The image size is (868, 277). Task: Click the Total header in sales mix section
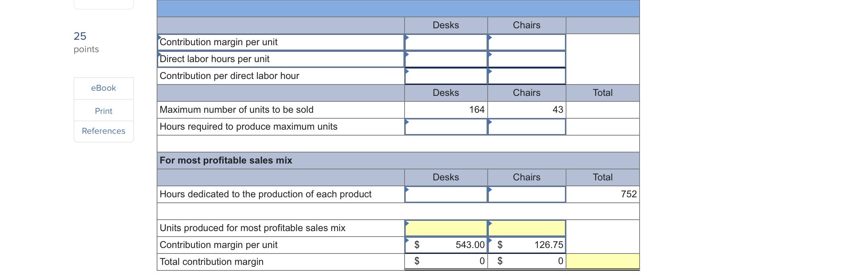602,177
